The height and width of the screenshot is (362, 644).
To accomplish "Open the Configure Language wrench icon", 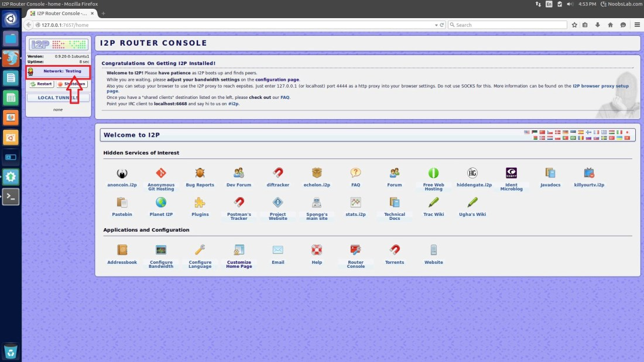I will click(x=200, y=250).
